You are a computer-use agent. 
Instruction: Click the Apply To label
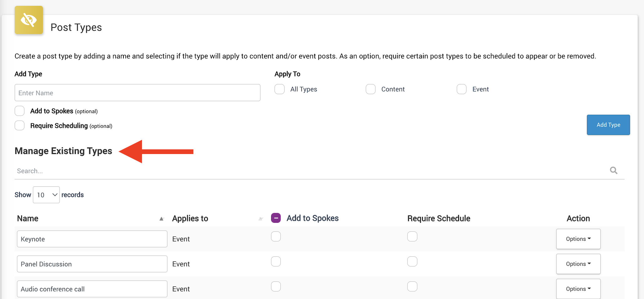coord(287,74)
